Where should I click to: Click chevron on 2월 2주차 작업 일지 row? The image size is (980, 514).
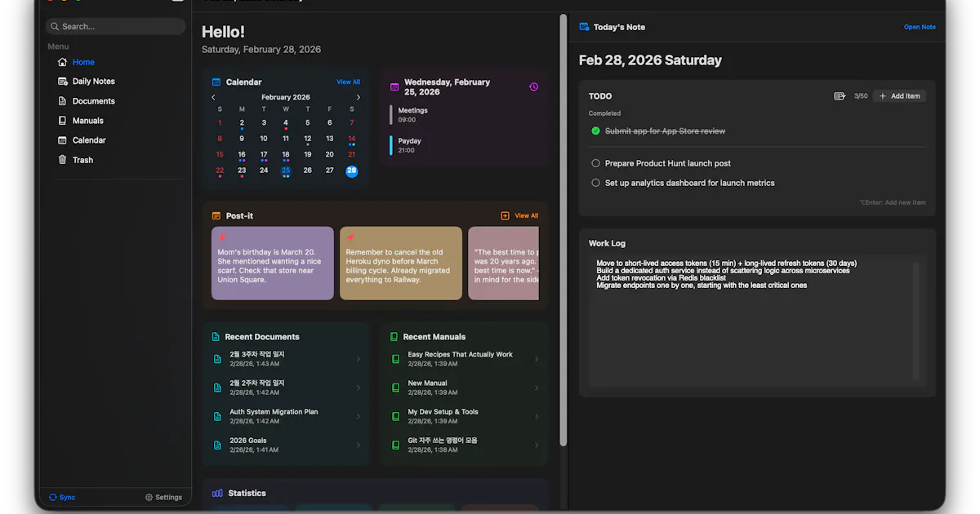pyautogui.click(x=359, y=388)
